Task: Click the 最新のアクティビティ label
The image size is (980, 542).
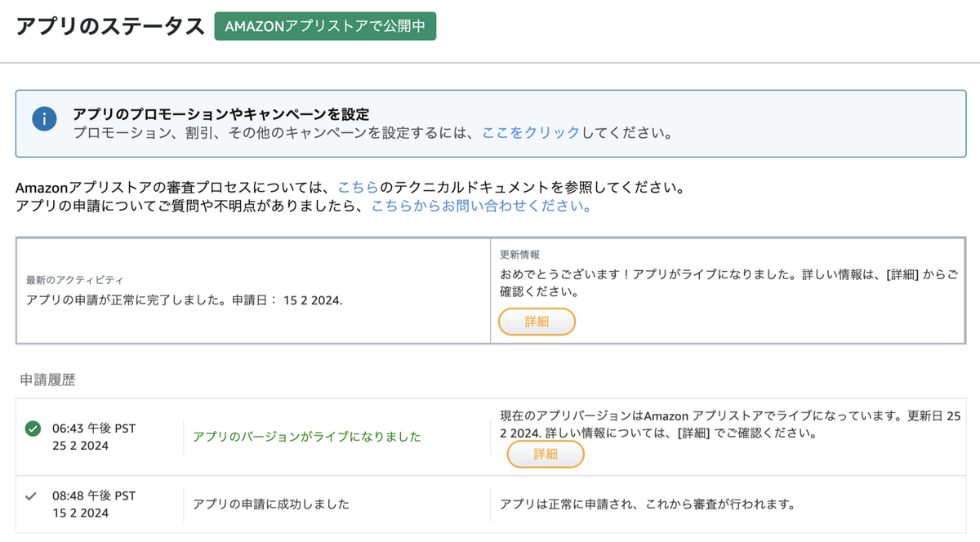Action: click(x=75, y=280)
